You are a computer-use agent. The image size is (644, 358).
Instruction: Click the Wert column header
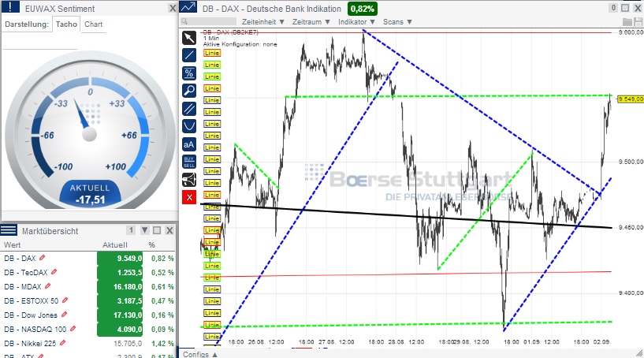point(13,245)
